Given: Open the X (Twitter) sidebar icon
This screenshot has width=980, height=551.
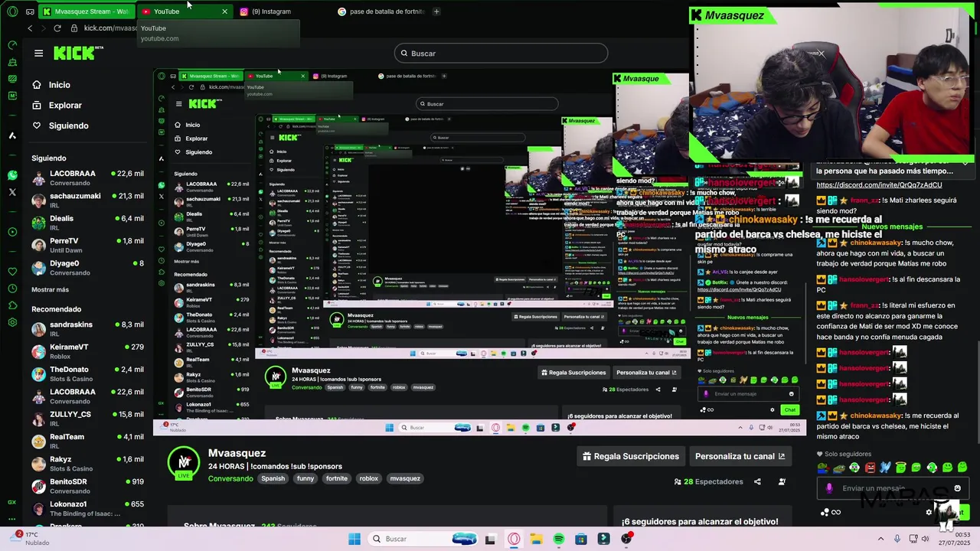Looking at the screenshot, I should 12,192.
